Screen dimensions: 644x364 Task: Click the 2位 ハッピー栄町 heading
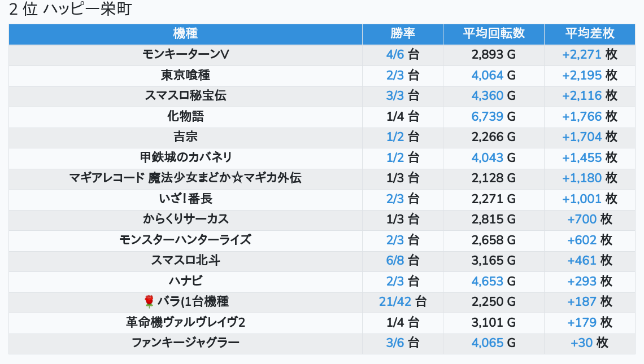pos(71,10)
